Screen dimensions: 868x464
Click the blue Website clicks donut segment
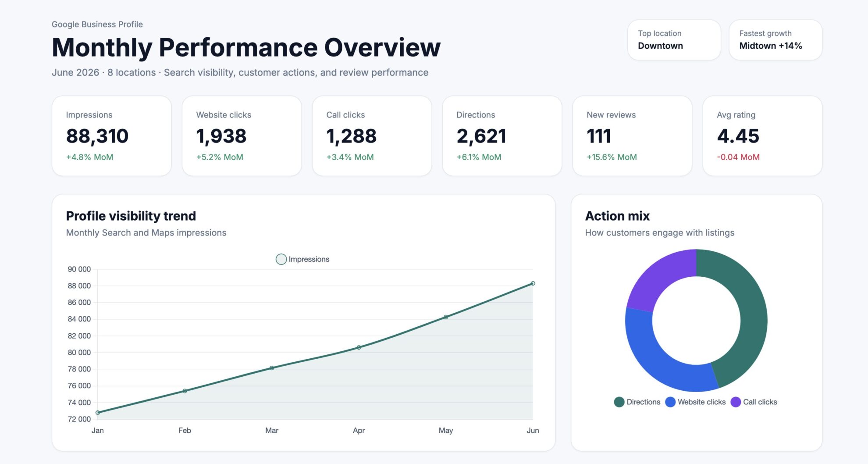(658, 357)
